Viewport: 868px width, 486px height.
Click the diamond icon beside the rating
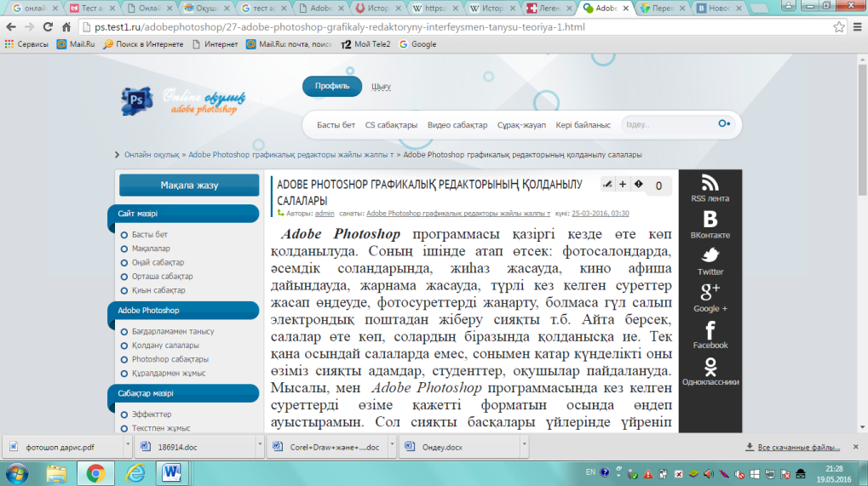tap(638, 185)
